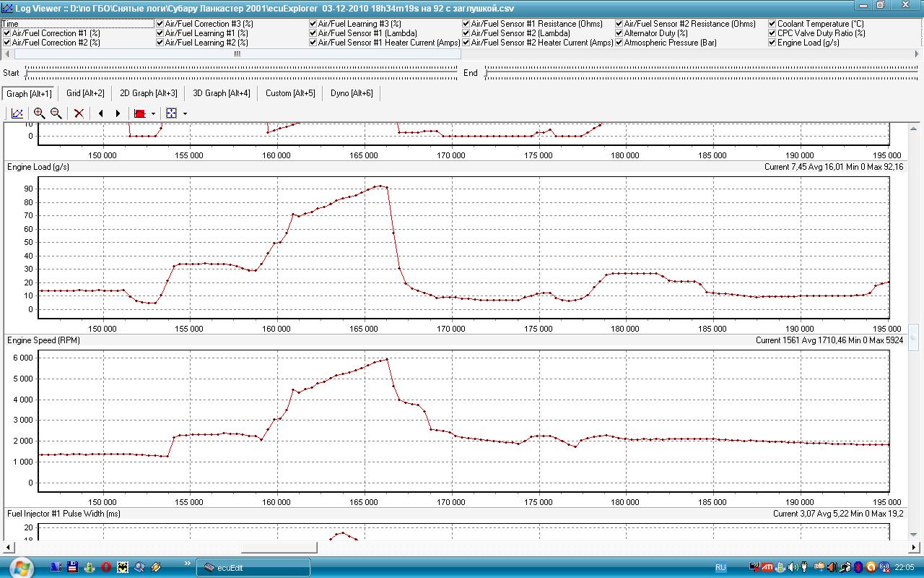This screenshot has width=924, height=578.
Task: Click the safely remove hardware tray icon
Action: pos(845,567)
